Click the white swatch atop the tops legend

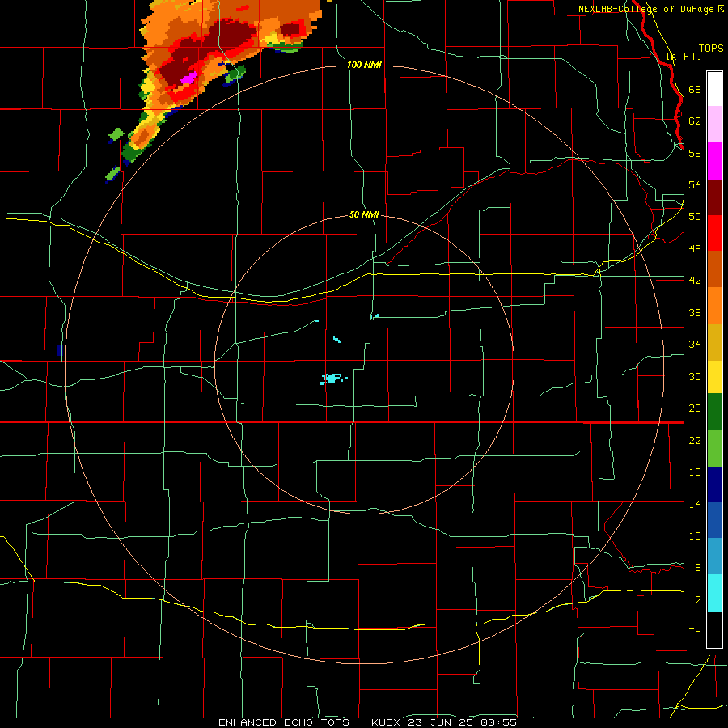[x=714, y=89]
